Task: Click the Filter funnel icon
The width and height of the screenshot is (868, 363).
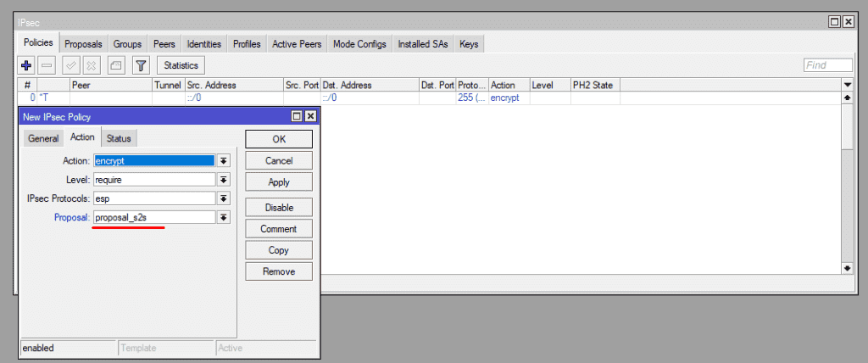Action: coord(141,65)
